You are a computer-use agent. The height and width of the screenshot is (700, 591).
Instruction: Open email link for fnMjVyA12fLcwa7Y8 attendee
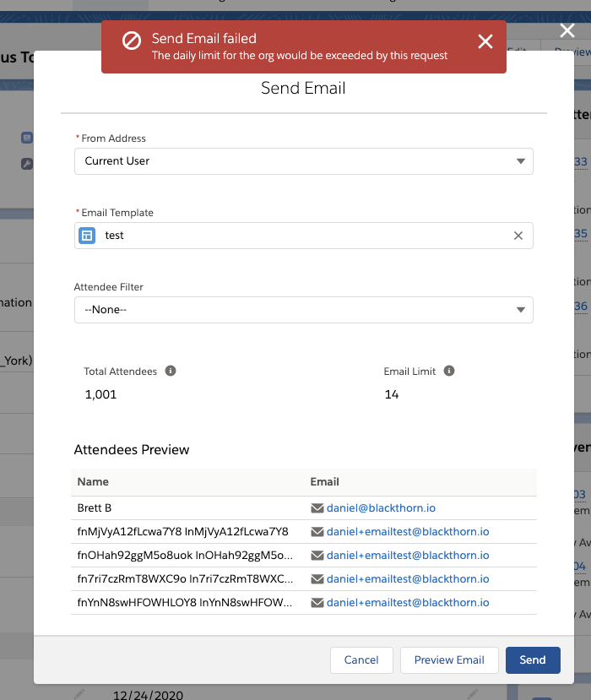[x=408, y=532]
